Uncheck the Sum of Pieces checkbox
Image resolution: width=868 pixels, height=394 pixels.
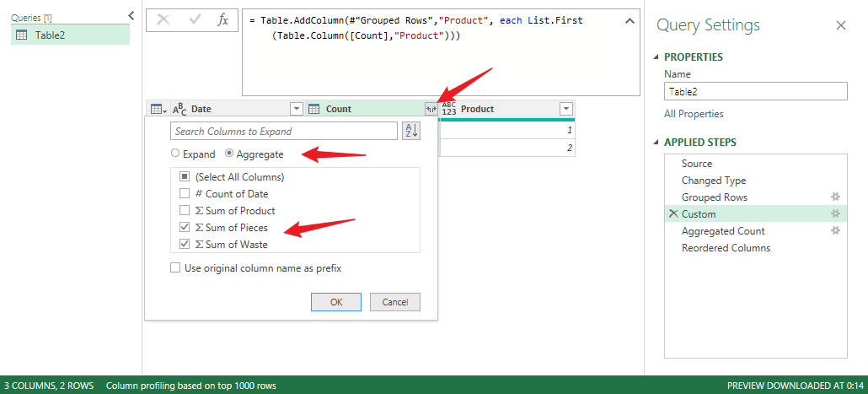185,227
